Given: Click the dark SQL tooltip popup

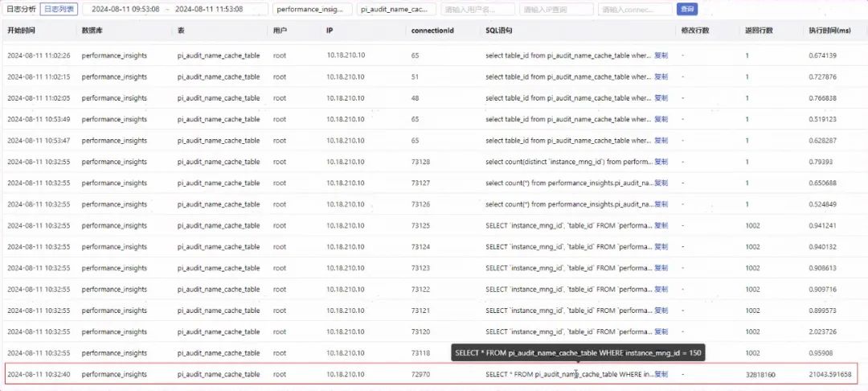Looking at the screenshot, I should (x=578, y=353).
